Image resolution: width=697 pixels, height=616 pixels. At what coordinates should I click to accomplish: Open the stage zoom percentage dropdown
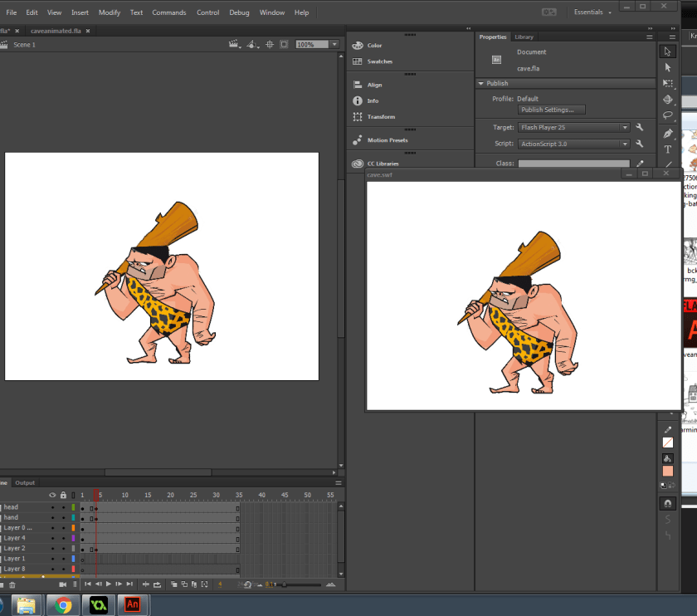tap(334, 45)
